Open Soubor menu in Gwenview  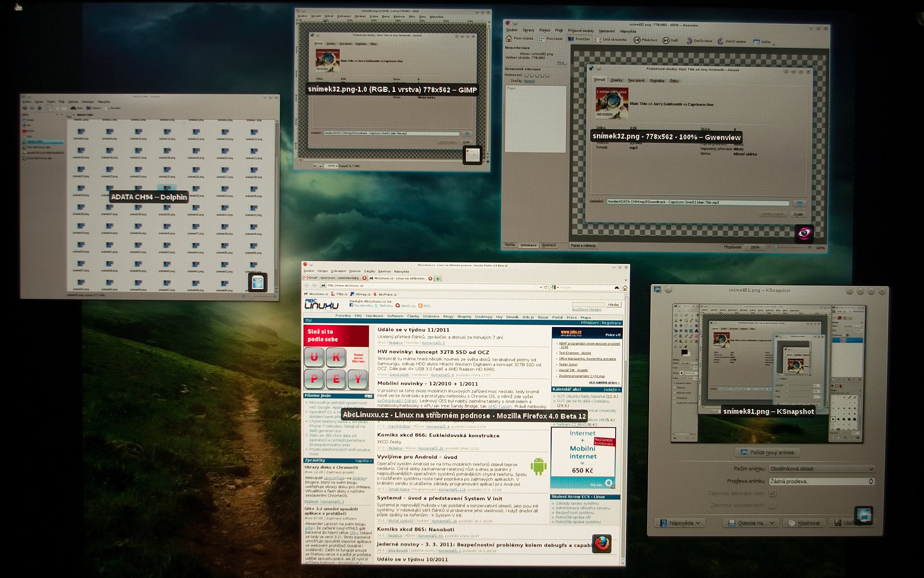tap(512, 30)
